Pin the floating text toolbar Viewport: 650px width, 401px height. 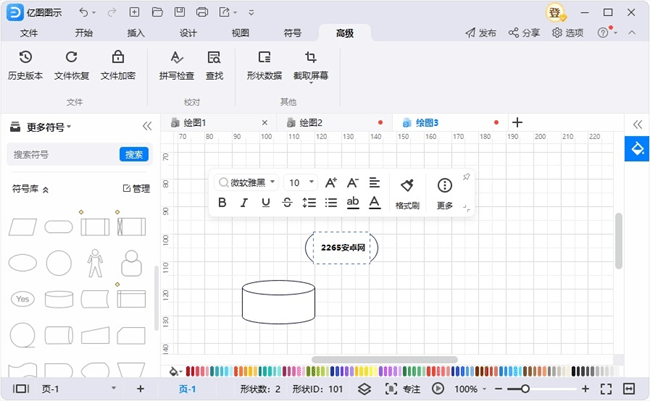[x=466, y=177]
